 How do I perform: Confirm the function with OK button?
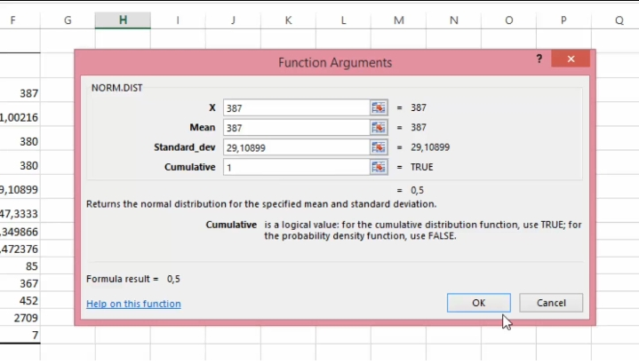pyautogui.click(x=478, y=303)
